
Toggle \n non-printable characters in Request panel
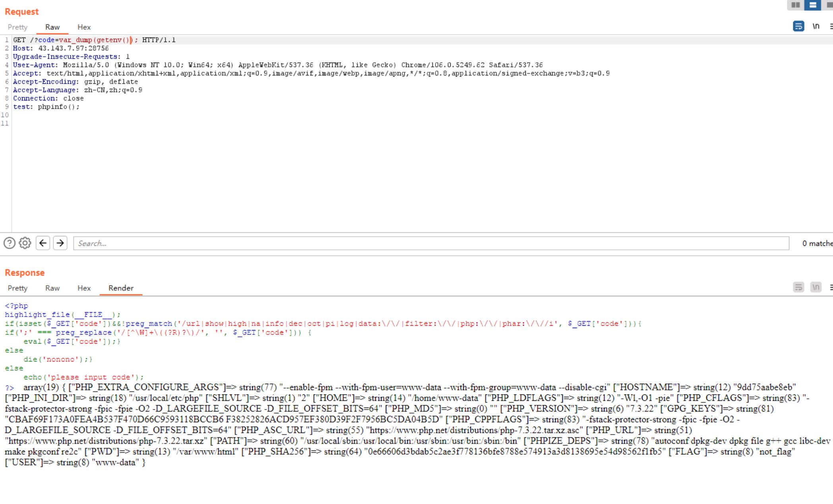click(816, 26)
